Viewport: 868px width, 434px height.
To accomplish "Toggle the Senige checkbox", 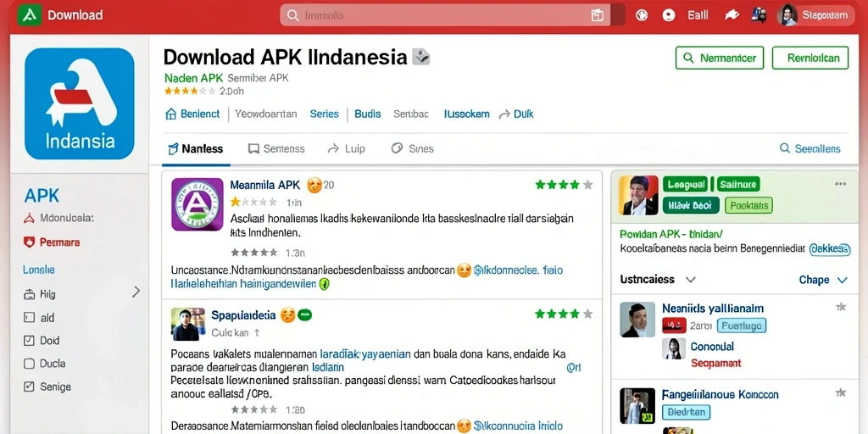I will pos(29,387).
